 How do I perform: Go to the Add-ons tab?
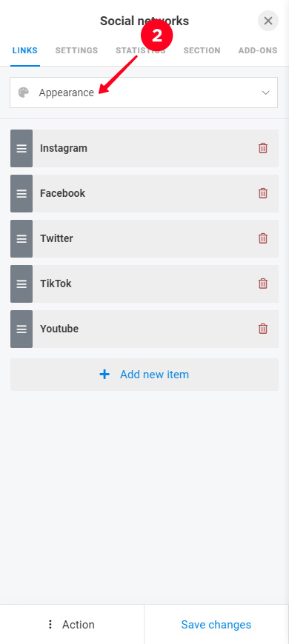click(x=258, y=50)
